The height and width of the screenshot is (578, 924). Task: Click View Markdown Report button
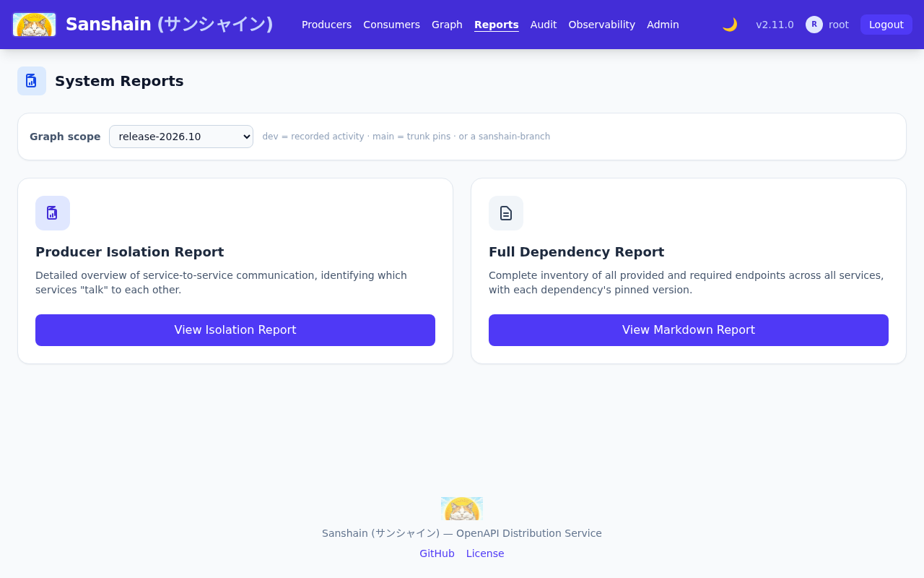689,330
